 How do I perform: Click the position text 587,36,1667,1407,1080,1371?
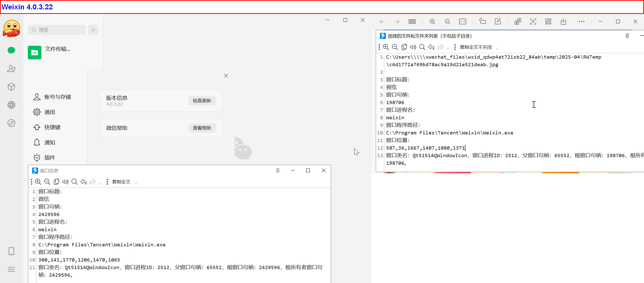pos(426,148)
